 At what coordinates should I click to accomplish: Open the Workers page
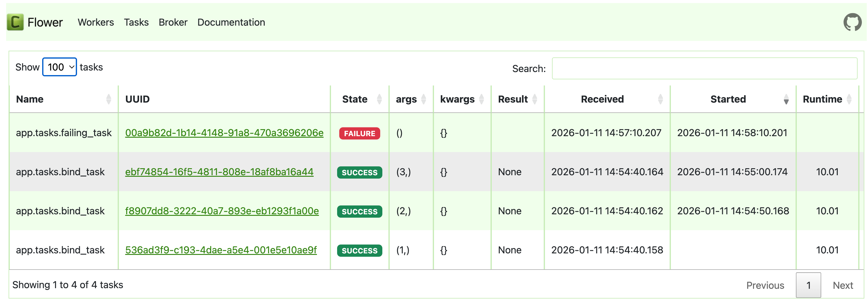pyautogui.click(x=96, y=23)
